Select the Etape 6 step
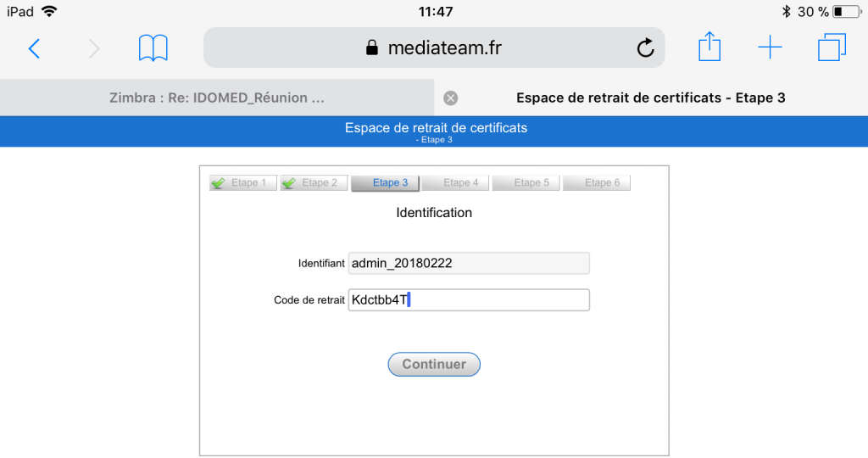868x458 pixels. (597, 182)
